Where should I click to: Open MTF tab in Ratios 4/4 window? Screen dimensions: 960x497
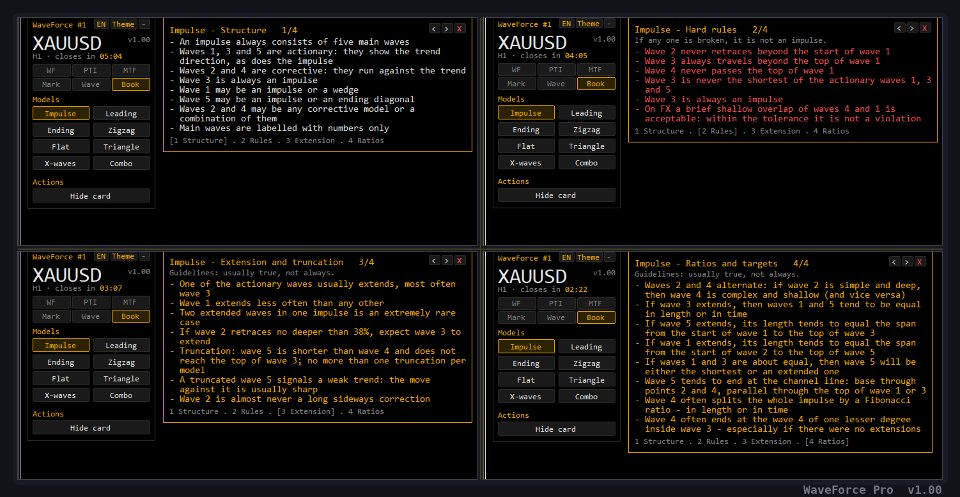(x=596, y=304)
